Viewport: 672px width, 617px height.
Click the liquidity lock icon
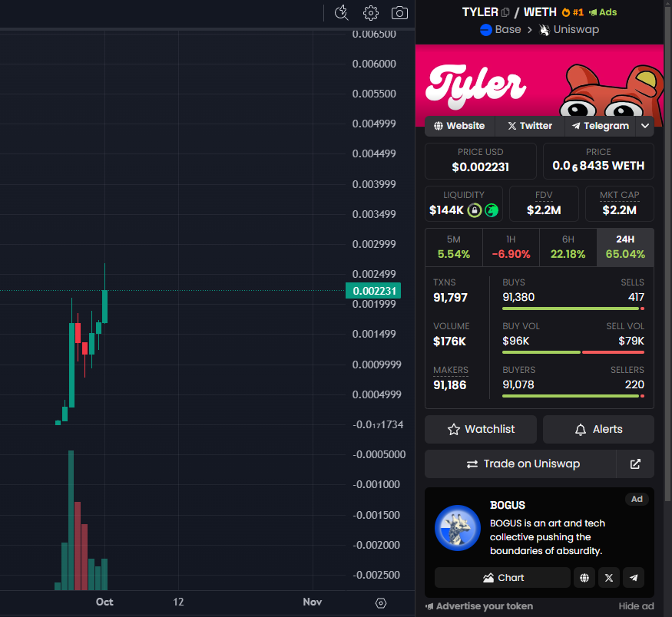point(475,210)
